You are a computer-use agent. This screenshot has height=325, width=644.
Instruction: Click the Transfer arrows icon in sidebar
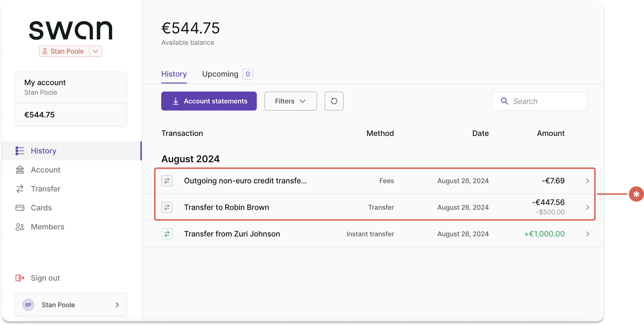coord(20,189)
